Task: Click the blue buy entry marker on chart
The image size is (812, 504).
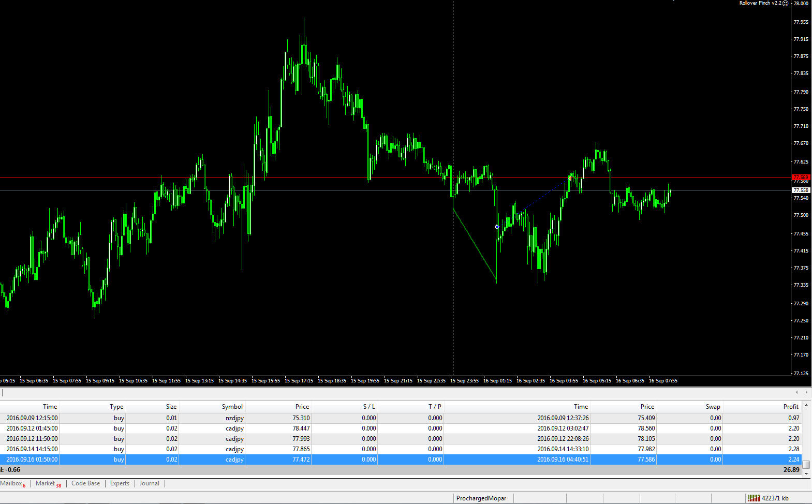Action: tap(497, 227)
